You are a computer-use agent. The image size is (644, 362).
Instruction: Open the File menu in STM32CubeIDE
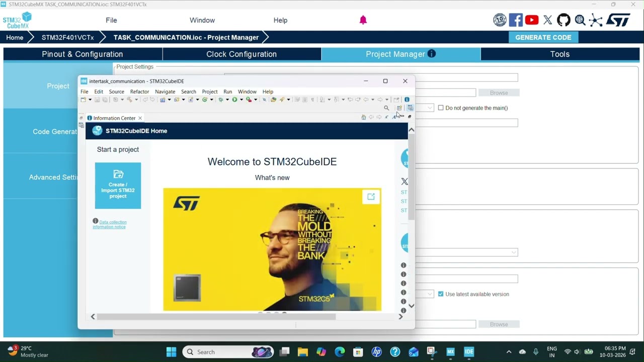(x=84, y=92)
